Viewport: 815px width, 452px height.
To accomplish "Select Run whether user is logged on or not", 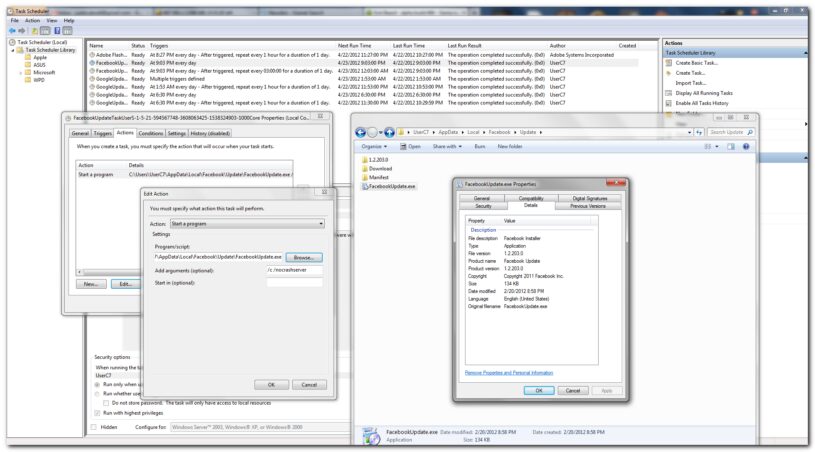I will point(97,394).
